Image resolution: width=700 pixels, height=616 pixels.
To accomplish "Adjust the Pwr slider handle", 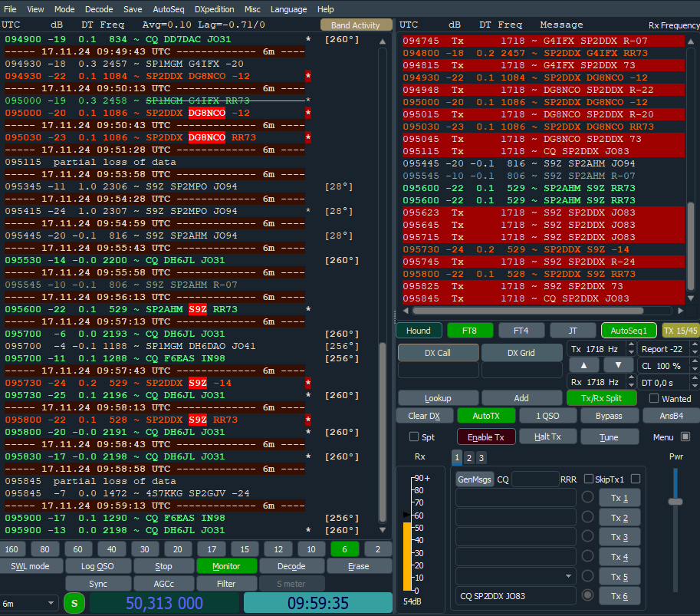I will (675, 502).
